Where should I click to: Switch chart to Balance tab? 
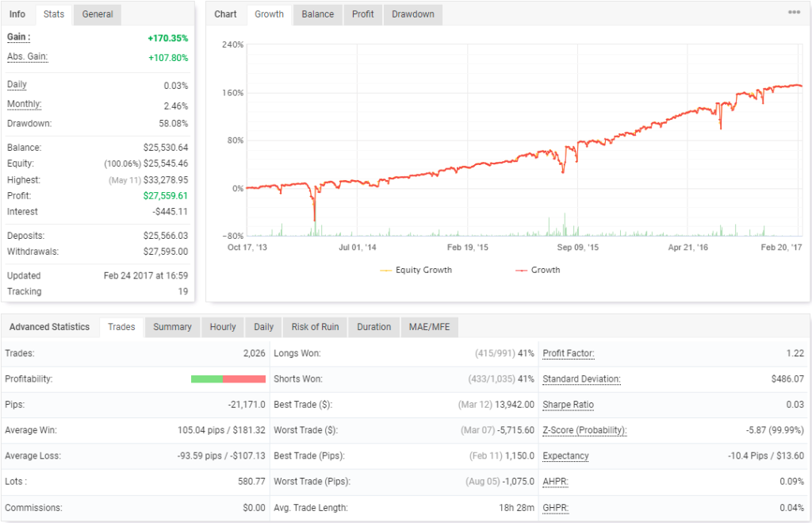pyautogui.click(x=317, y=14)
